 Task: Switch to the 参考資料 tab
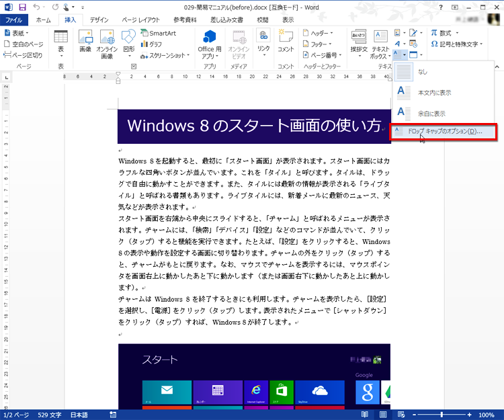click(185, 20)
